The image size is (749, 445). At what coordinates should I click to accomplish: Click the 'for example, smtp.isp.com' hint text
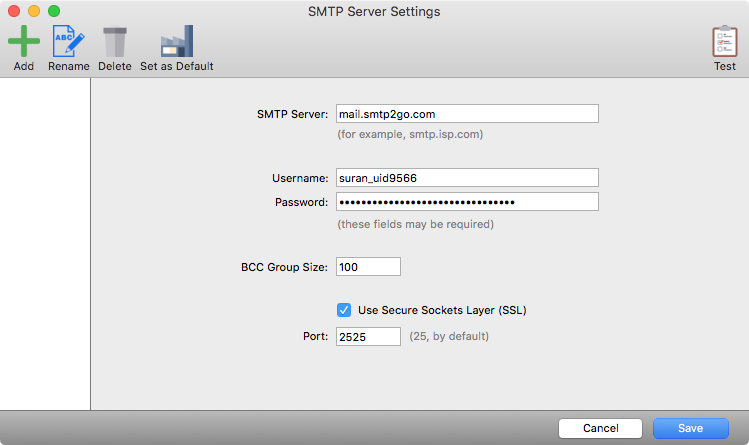(x=415, y=134)
